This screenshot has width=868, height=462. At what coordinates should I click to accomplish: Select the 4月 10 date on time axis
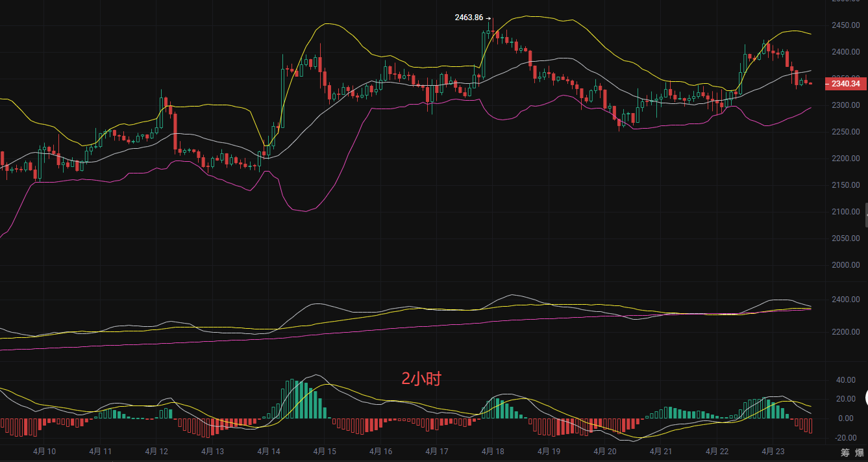point(44,451)
